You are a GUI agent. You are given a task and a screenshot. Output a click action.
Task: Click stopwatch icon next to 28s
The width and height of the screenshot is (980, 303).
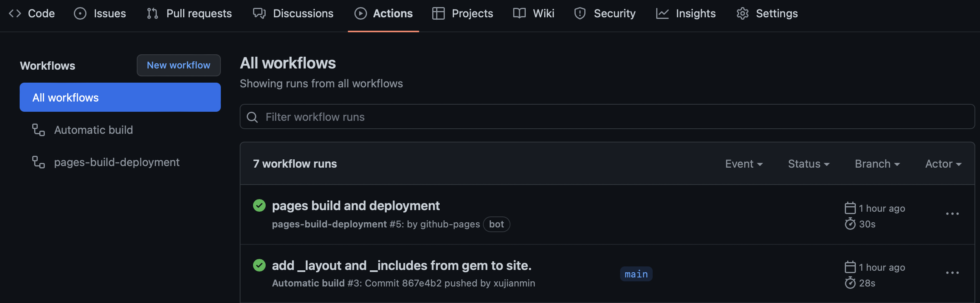(x=850, y=283)
